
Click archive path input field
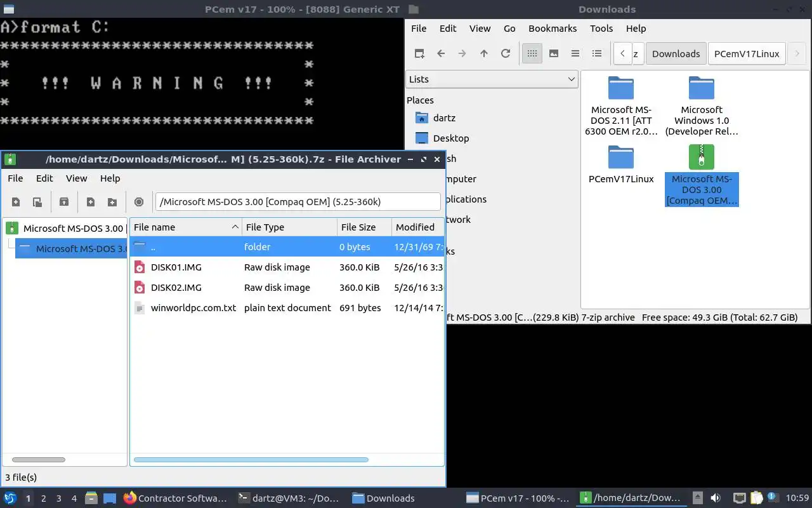coord(298,202)
